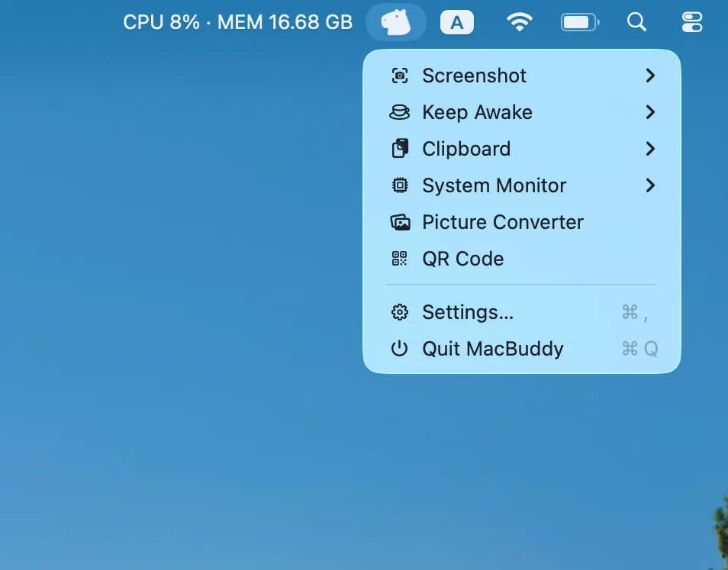Click the Clipboard icon in menu
728x570 pixels.
click(400, 149)
